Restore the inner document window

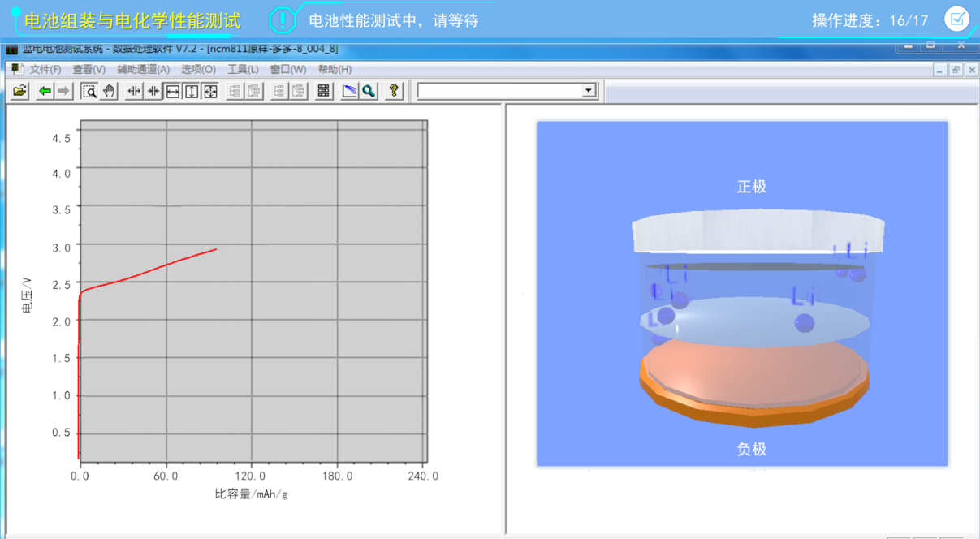pos(956,71)
